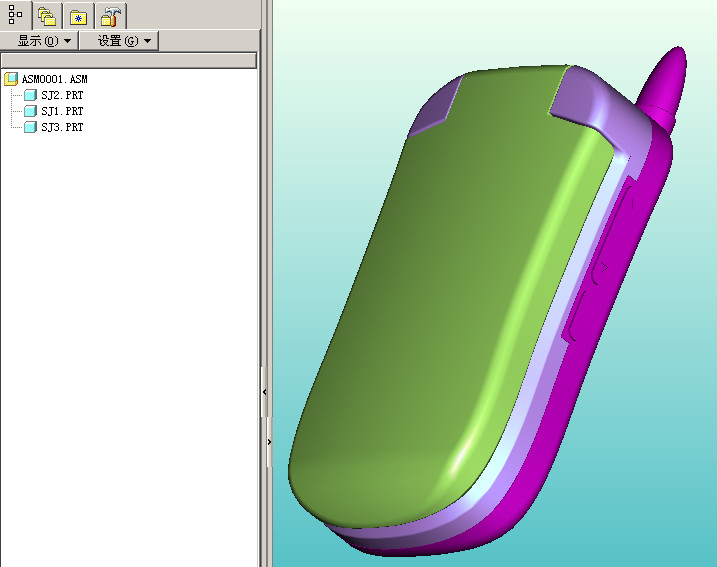Click the model tree search field
This screenshot has height=567, width=717.
[x=128, y=60]
